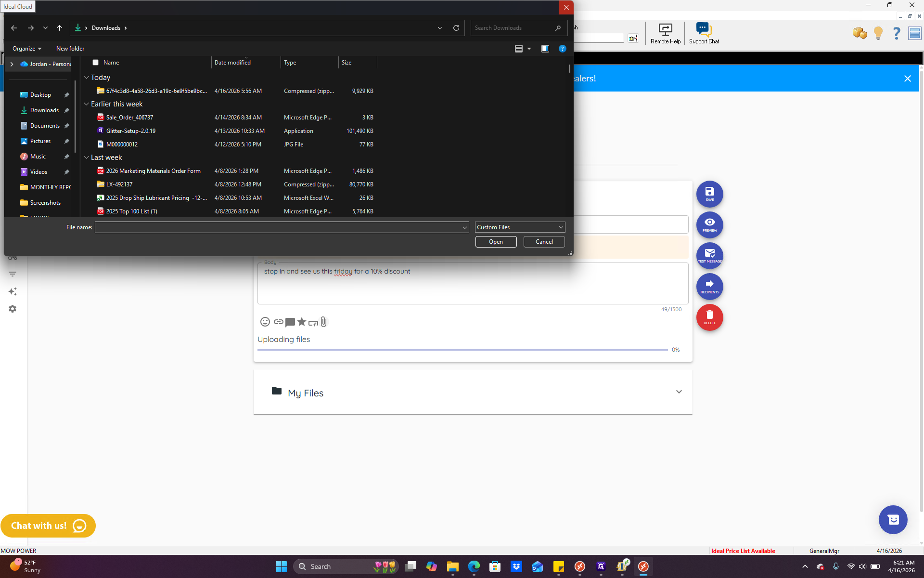Click the Open button
Image resolution: width=924 pixels, height=578 pixels.
pos(496,242)
